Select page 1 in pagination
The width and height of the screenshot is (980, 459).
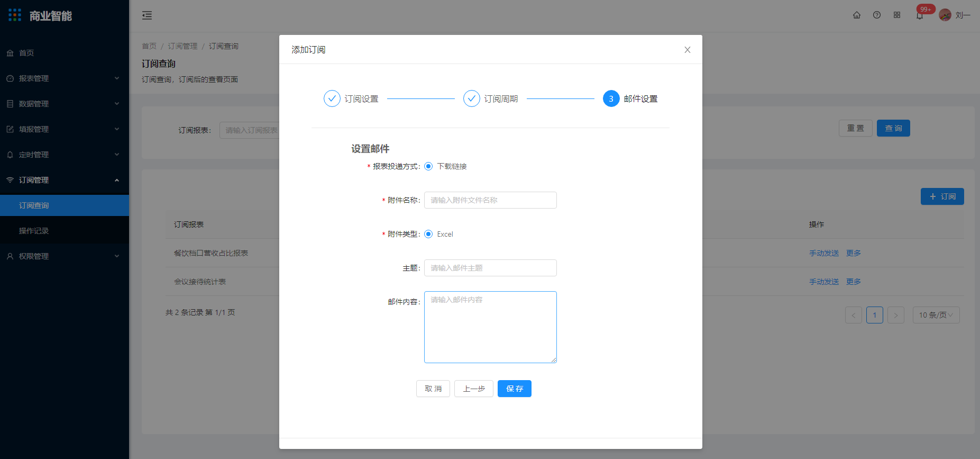tap(875, 315)
